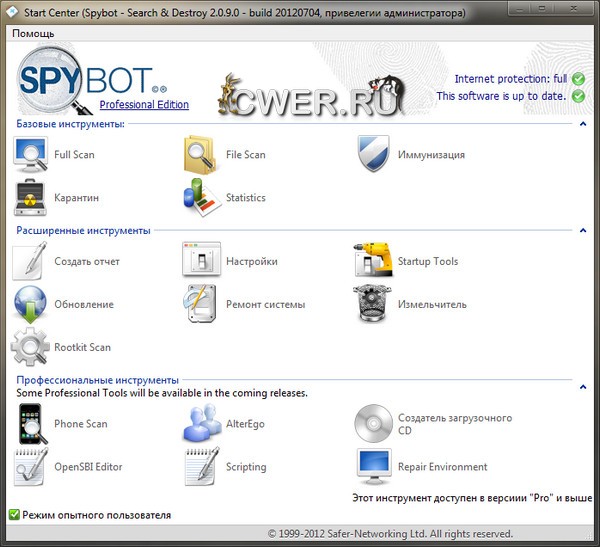The image size is (600, 547).
Task: Click the Обновление label
Action: coord(84,304)
